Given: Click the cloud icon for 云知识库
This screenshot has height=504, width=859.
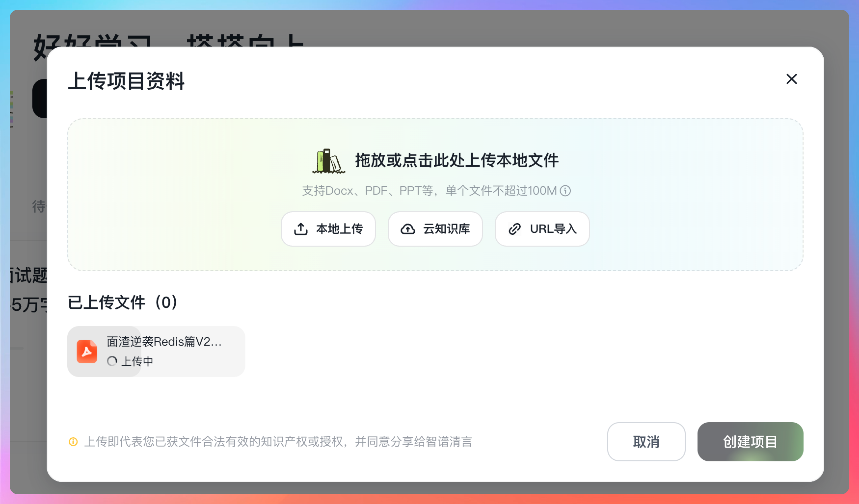Looking at the screenshot, I should [408, 229].
